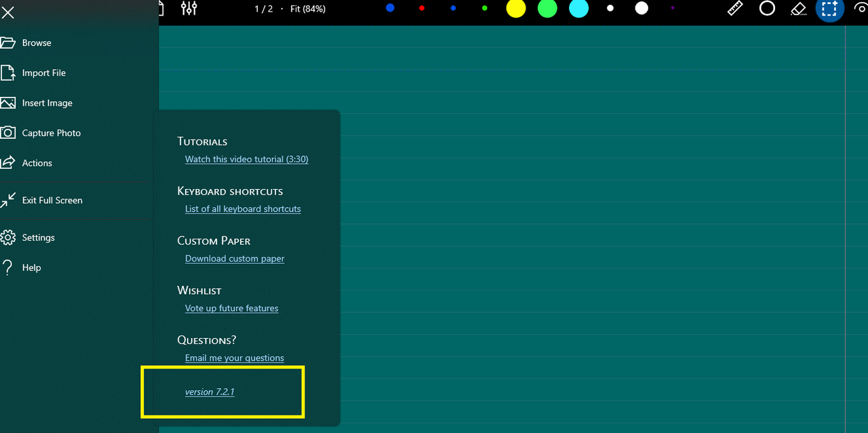868x433 pixels.
Task: Click the Download custom paper link
Action: coord(235,258)
